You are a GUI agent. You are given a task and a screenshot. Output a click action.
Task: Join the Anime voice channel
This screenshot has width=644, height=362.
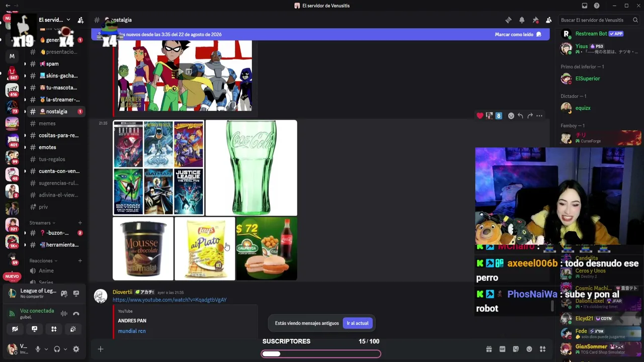click(x=46, y=271)
